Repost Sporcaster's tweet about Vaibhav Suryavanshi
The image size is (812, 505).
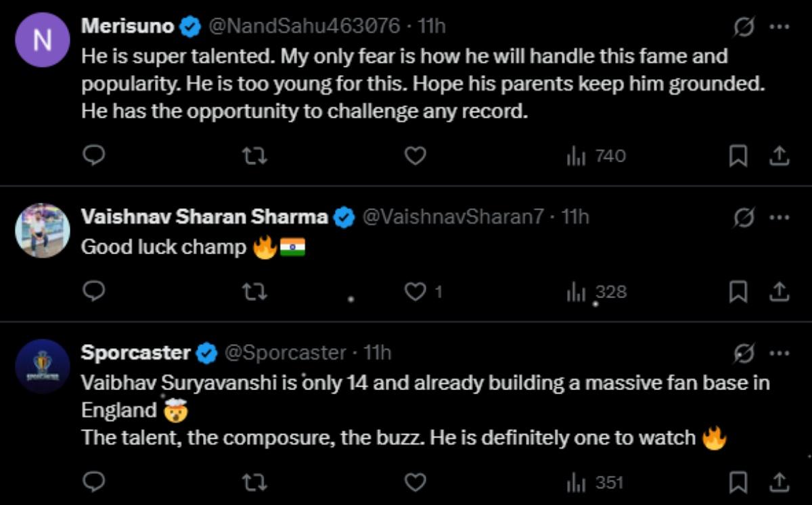pos(255,481)
